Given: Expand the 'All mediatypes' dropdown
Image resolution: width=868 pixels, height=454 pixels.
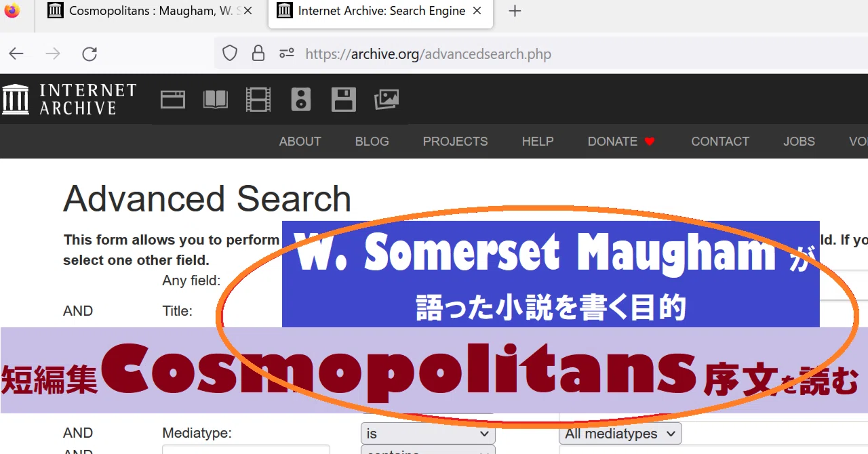Looking at the screenshot, I should pyautogui.click(x=620, y=434).
